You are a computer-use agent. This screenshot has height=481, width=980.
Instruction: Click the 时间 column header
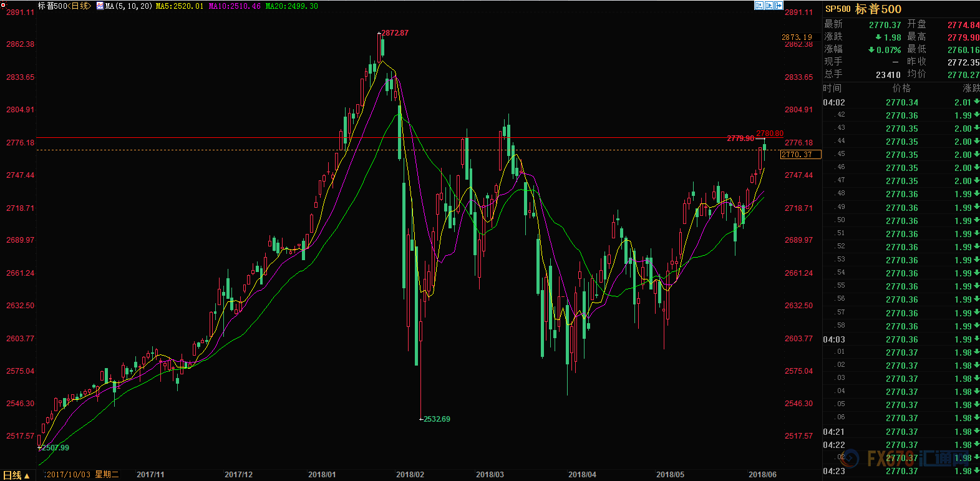point(832,89)
